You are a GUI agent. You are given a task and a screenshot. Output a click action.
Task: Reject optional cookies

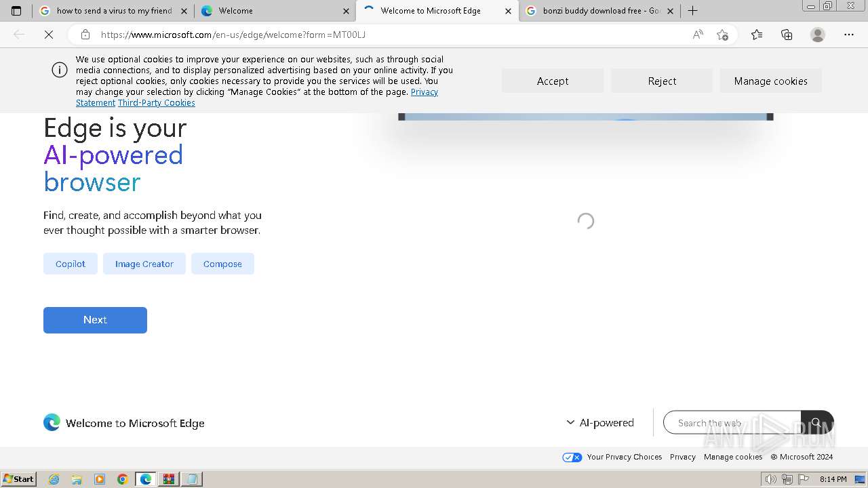coord(662,81)
